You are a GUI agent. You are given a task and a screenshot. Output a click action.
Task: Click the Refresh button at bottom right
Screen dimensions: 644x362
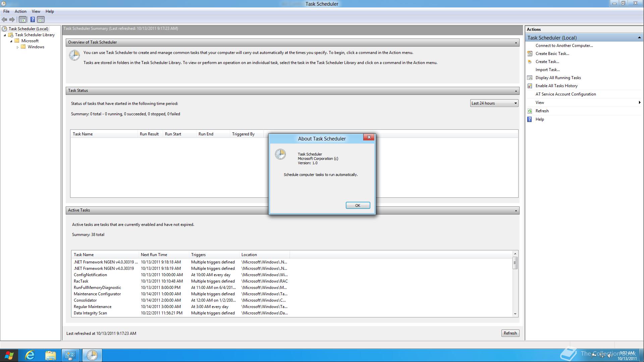[x=510, y=333]
